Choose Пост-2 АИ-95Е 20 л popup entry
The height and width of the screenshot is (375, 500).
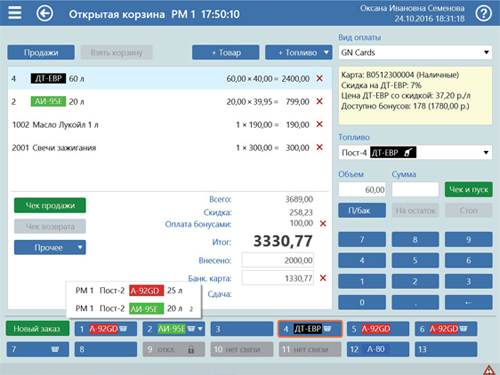[134, 309]
